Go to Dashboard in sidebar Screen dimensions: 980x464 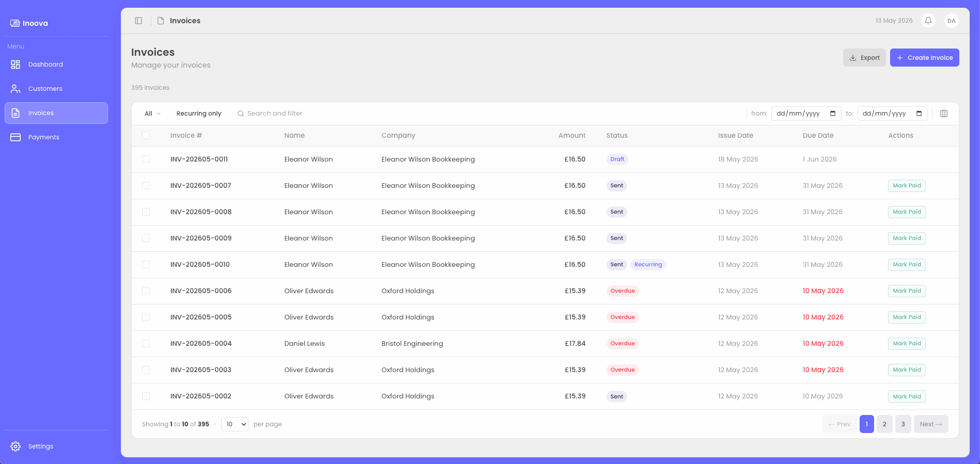[x=56, y=65]
